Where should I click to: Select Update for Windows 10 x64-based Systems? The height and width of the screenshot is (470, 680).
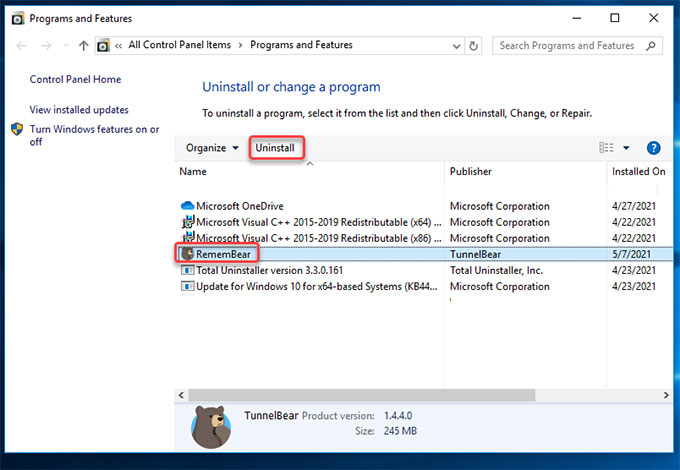(x=317, y=286)
